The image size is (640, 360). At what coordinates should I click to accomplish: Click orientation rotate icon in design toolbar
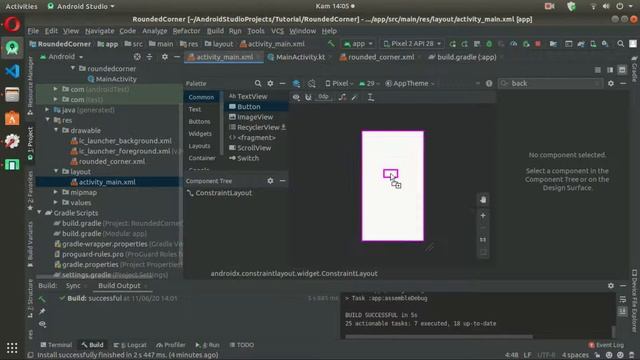[312, 83]
